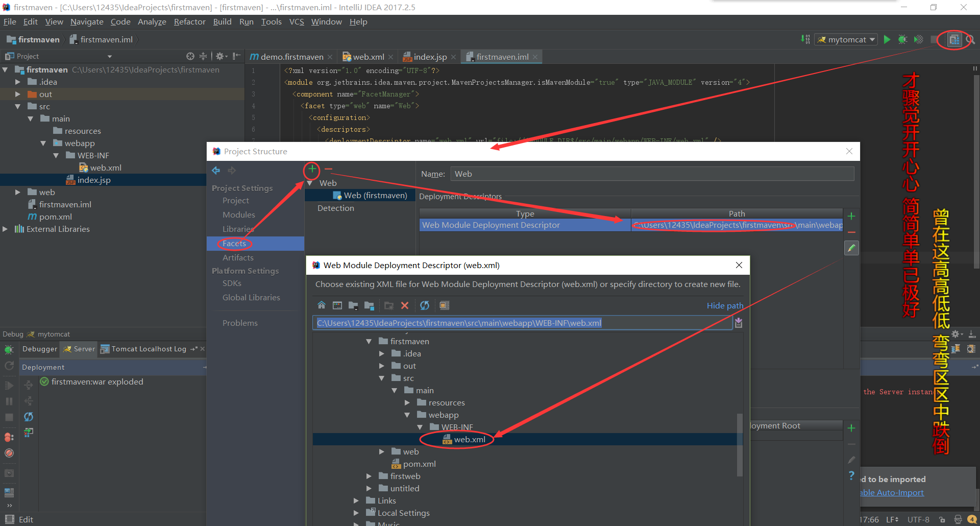The width and height of the screenshot is (980, 526).
Task: Click Hide path link
Action: pos(725,305)
